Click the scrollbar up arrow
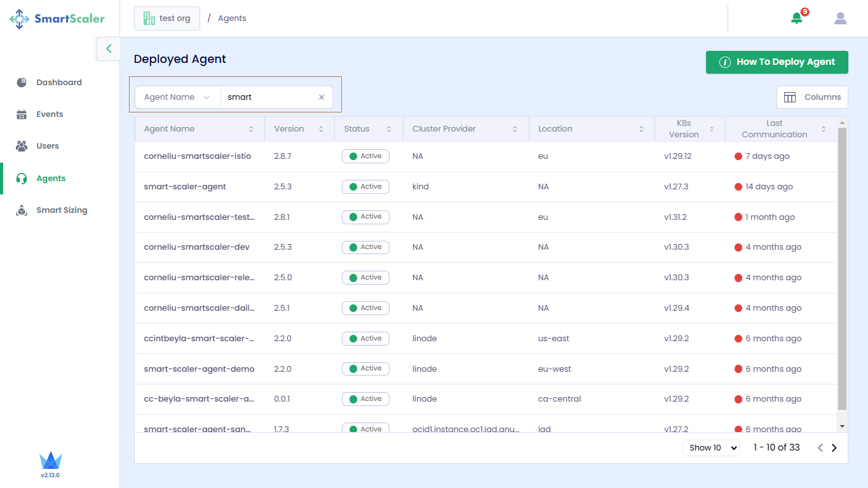Image resolution: width=868 pixels, height=488 pixels. 843,123
